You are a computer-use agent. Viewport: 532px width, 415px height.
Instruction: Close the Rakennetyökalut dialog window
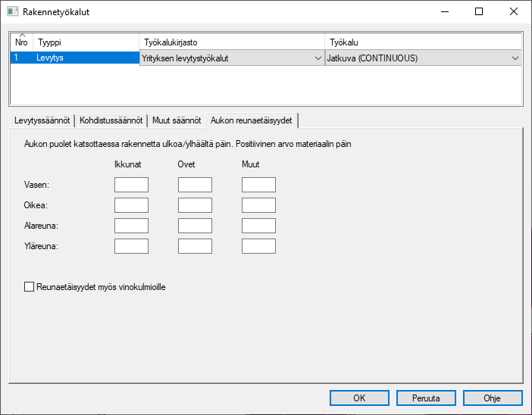(x=514, y=12)
